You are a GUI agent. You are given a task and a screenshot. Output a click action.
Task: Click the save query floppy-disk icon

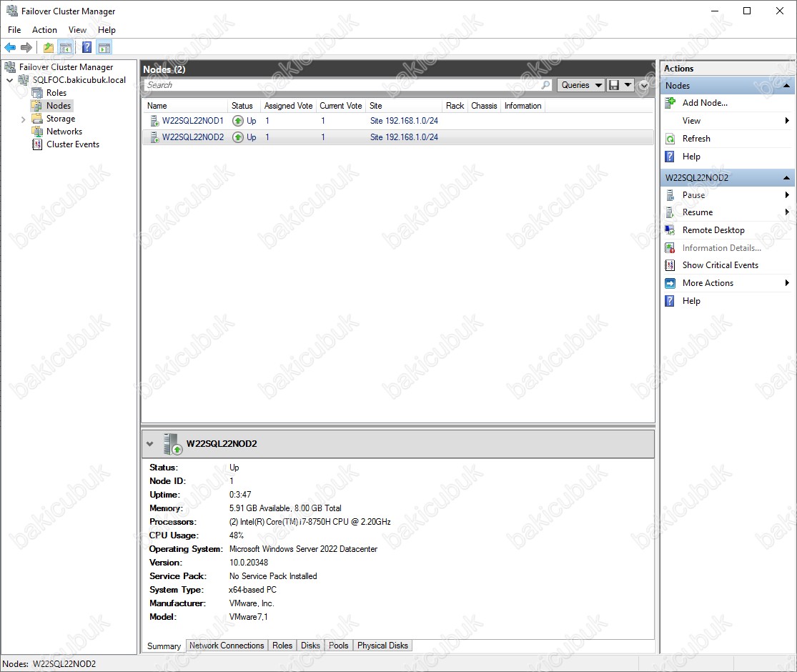coord(614,85)
